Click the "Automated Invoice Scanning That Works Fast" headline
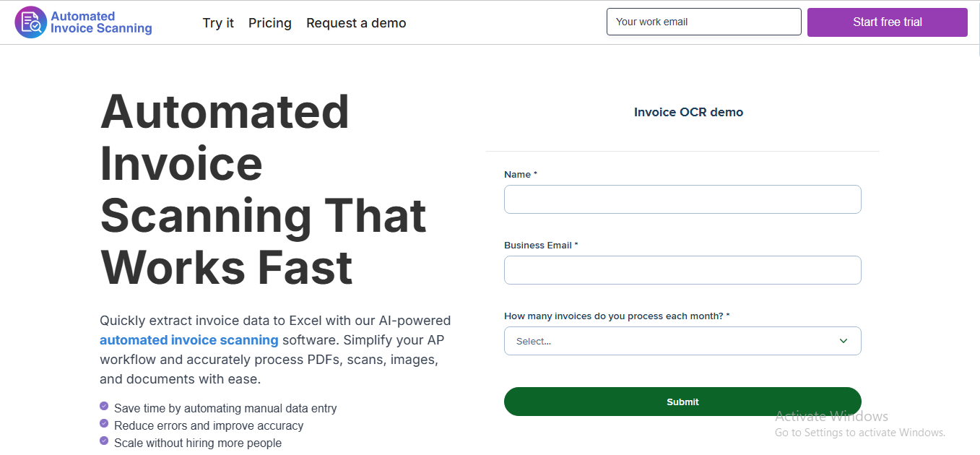This screenshot has width=980, height=455. pyautogui.click(x=263, y=189)
